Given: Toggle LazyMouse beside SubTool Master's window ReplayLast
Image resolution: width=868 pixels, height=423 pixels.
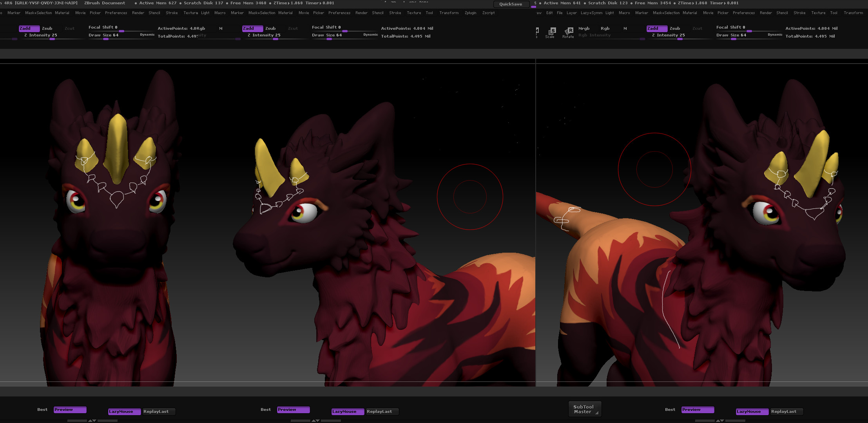Looking at the screenshot, I should 752,412.
